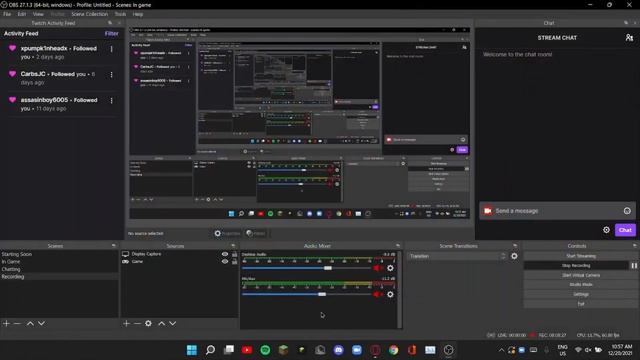Pop out the Scene Transitions dock
The image size is (640, 360).
pyautogui.click(x=515, y=246)
